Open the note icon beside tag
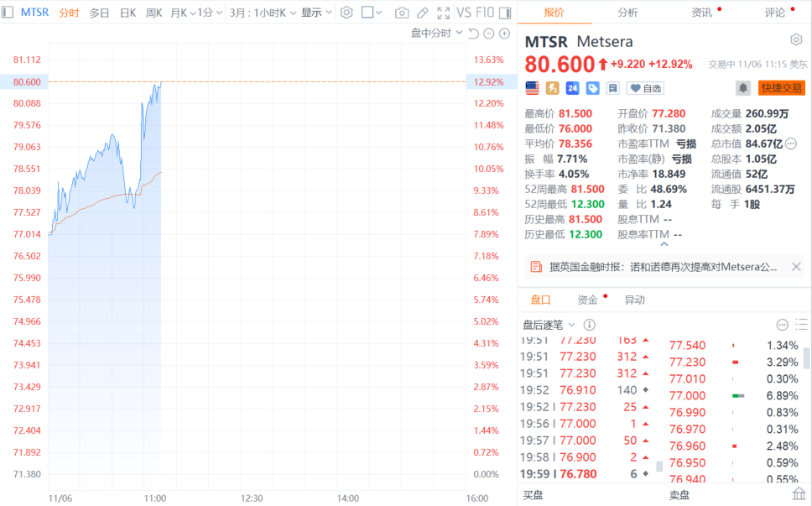 click(612, 88)
